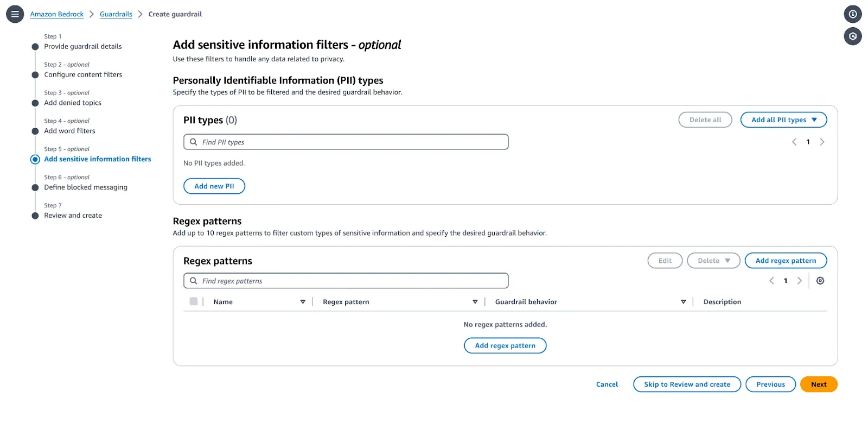
Task: Click the Description column header
Action: [722, 302]
